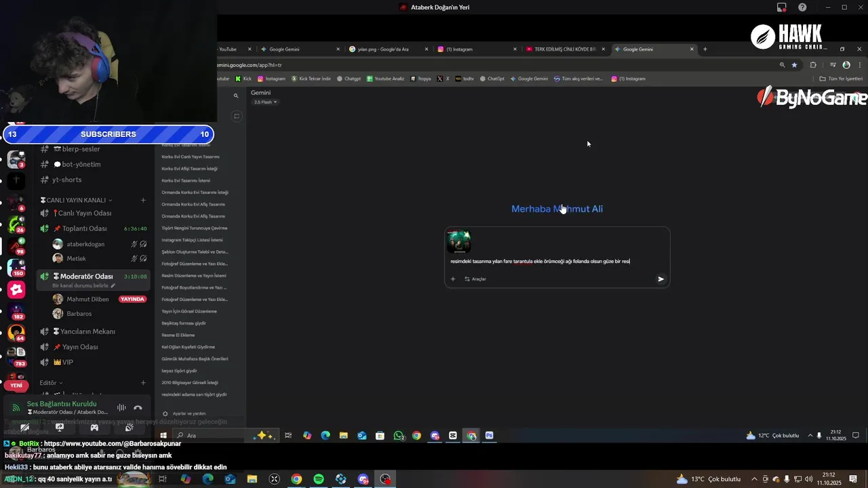Click the Discord screen share icon
This screenshot has height=488, width=868.
(60, 427)
